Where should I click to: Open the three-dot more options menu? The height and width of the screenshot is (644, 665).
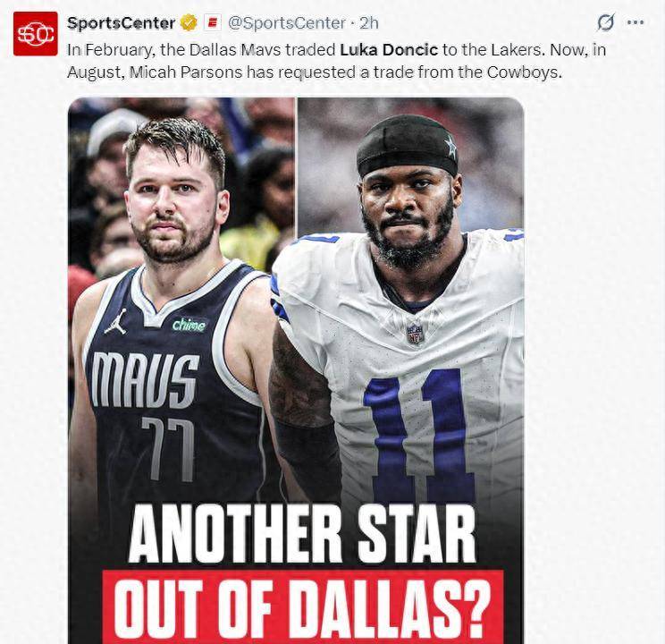point(636,22)
